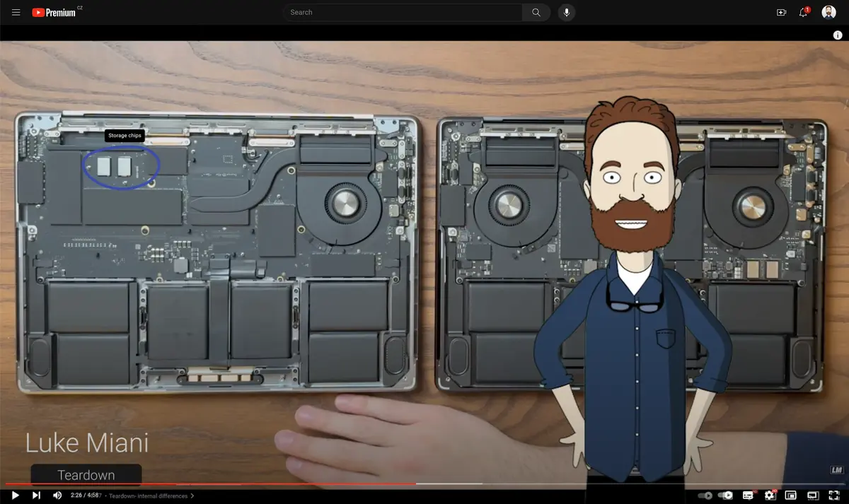The image size is (849, 504).
Task: Click the 2:26 / 4:58 time display
Action: tap(86, 496)
